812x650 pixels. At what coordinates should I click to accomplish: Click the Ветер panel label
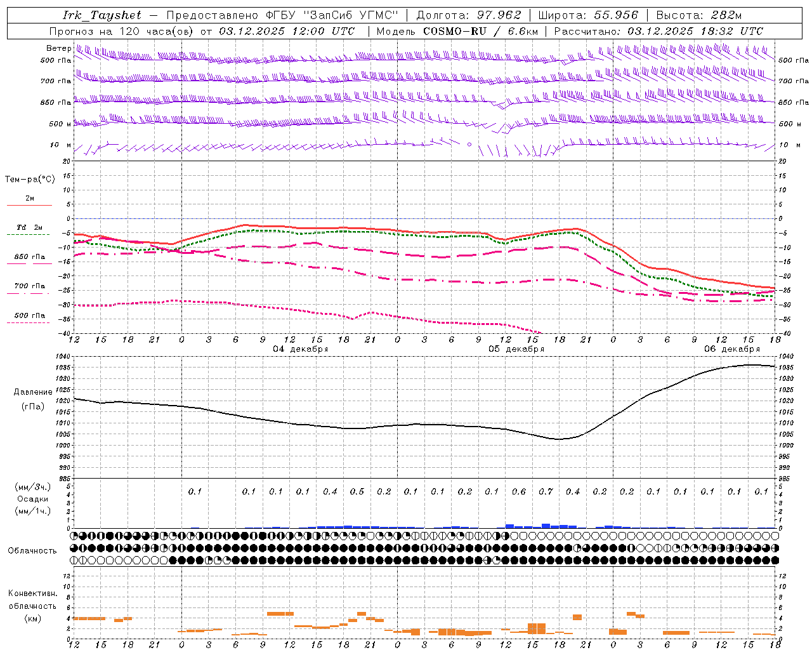click(58, 48)
